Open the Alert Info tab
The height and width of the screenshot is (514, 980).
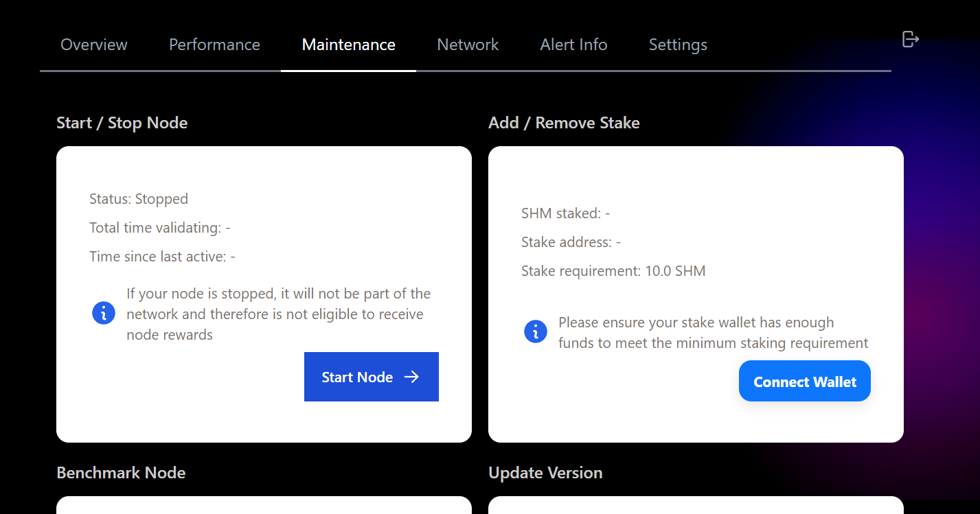tap(573, 45)
